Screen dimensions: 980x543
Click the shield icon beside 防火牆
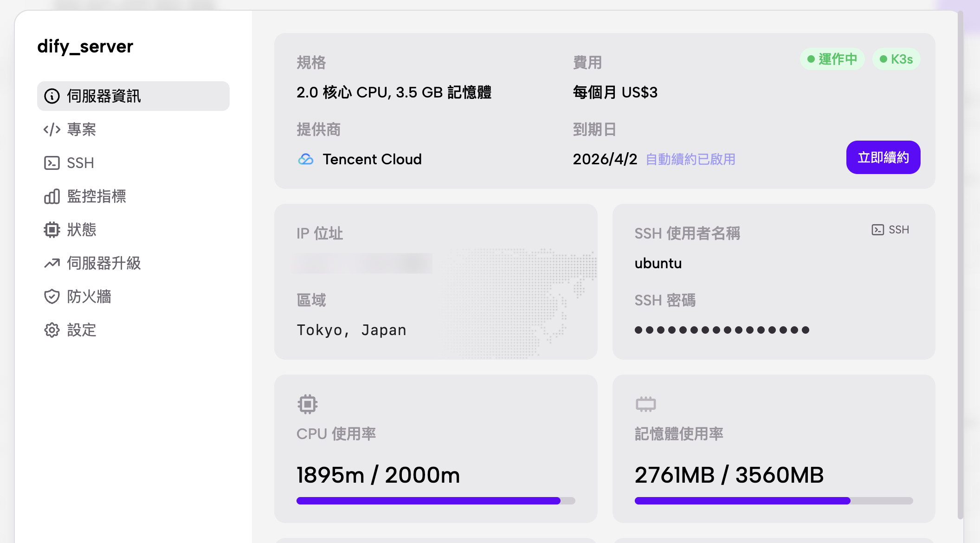(52, 297)
